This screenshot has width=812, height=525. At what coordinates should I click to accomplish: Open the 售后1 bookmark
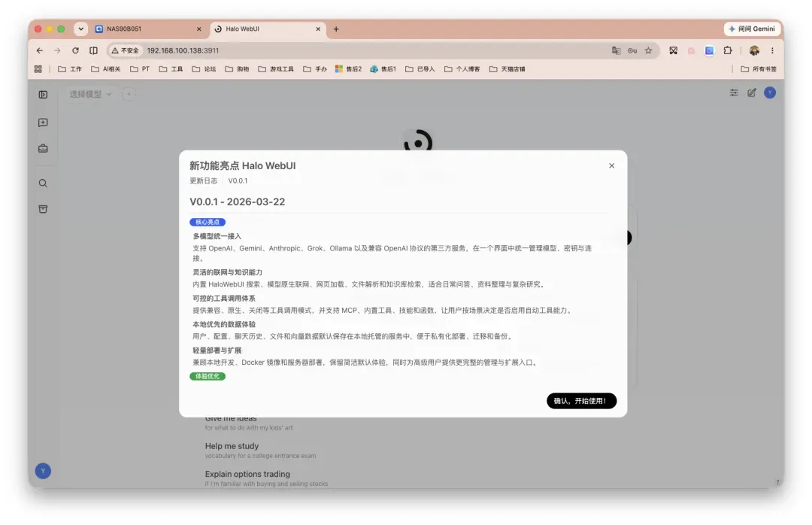[383, 69]
